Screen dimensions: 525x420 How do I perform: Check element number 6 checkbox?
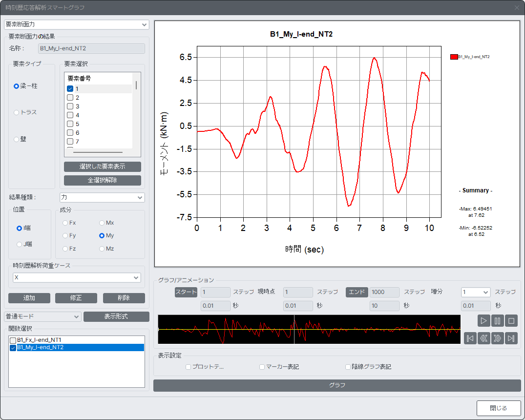(70, 133)
